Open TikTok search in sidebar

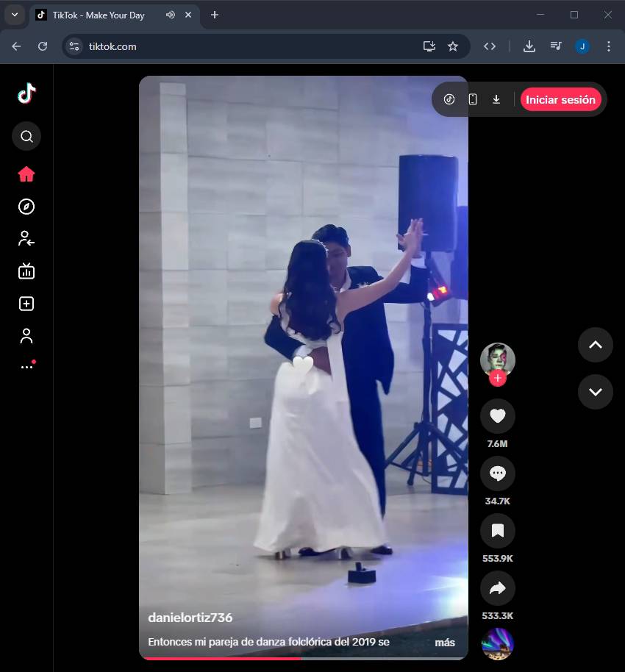point(26,136)
